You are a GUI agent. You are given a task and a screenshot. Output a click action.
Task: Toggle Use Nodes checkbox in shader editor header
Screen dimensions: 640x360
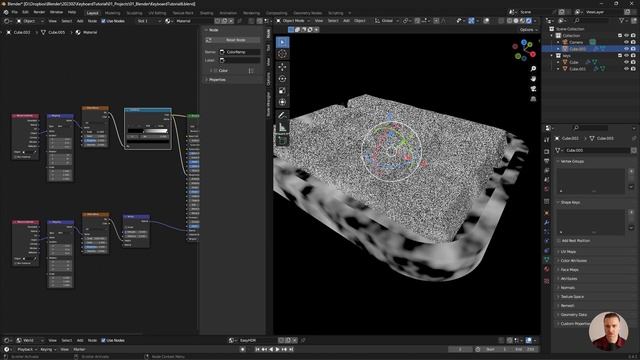pos(103,21)
